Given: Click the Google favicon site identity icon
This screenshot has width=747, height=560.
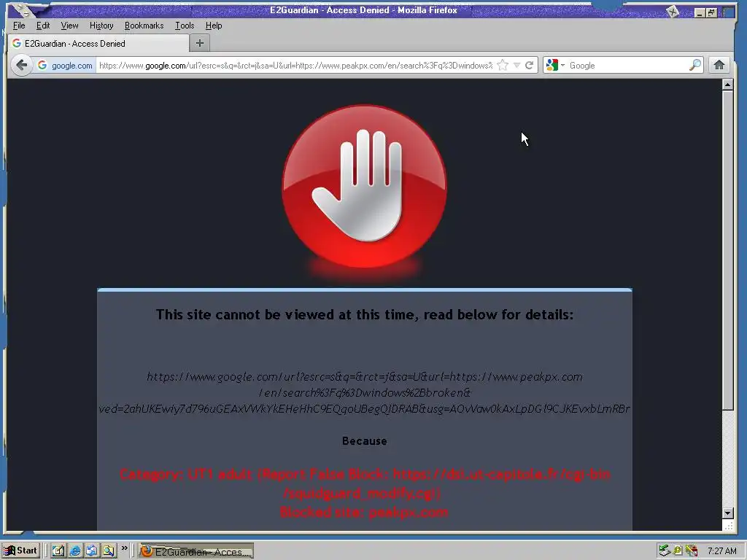Looking at the screenshot, I should 42,65.
